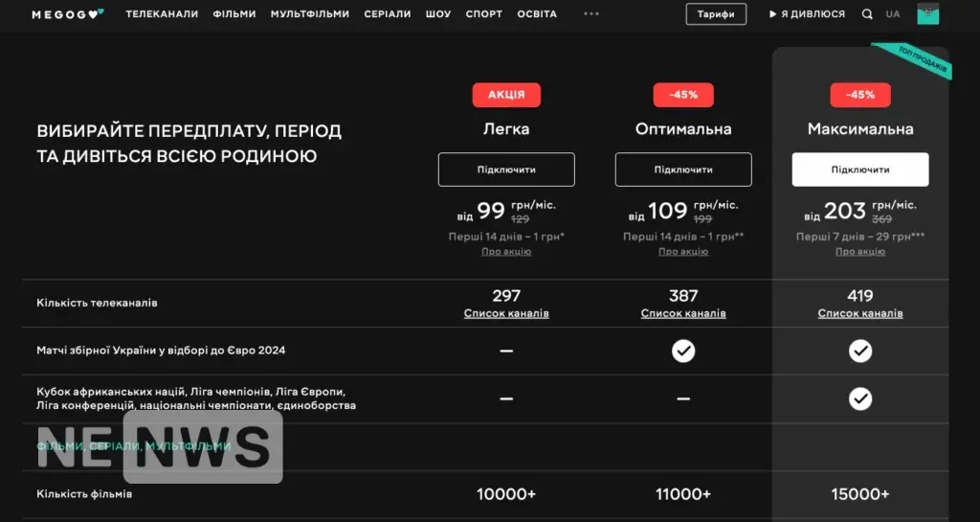Image resolution: width=980 pixels, height=522 pixels.
Task: Click the 109 грн/міс. price
Action: tap(683, 211)
